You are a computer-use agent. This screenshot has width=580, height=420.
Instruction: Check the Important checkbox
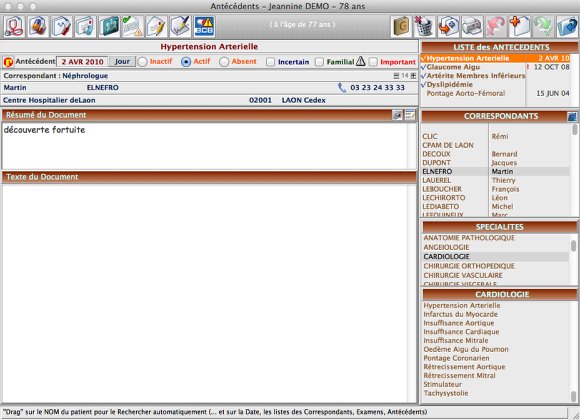[x=373, y=62]
